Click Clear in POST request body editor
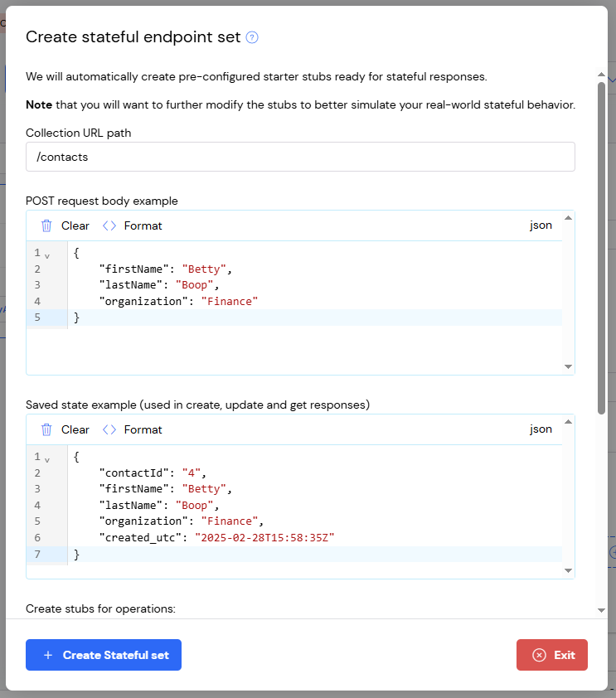The width and height of the screenshot is (616, 698). click(75, 225)
